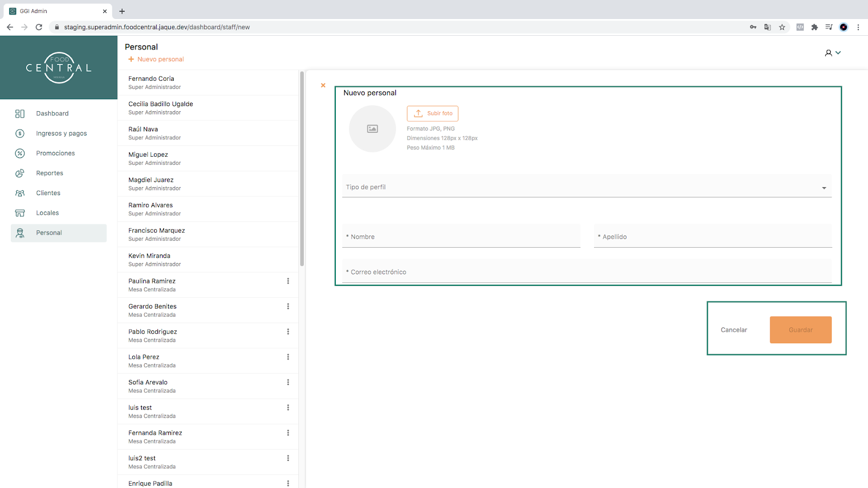
Task: Open options menu for Enrique Padilla
Action: coord(288,483)
